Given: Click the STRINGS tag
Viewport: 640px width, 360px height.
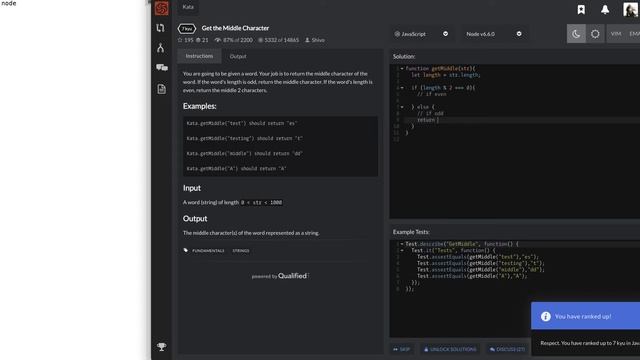Looking at the screenshot, I should (x=241, y=251).
